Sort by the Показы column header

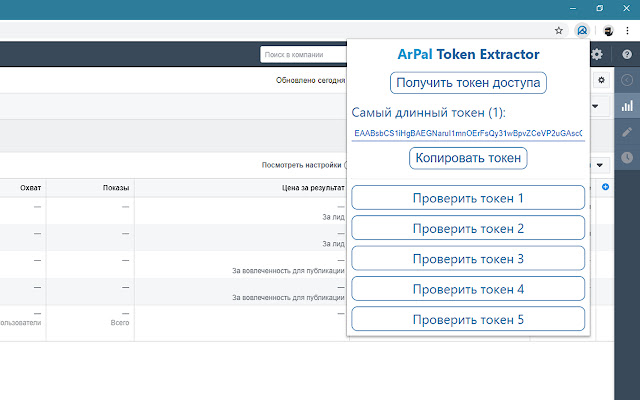(x=116, y=188)
